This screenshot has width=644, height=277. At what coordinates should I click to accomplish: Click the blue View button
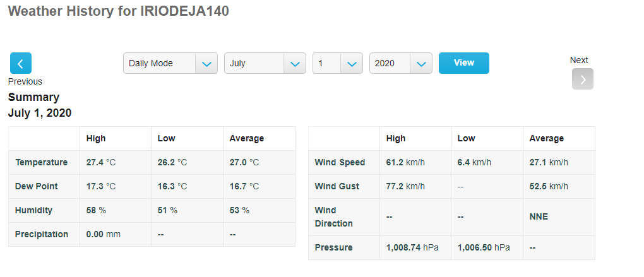point(463,63)
